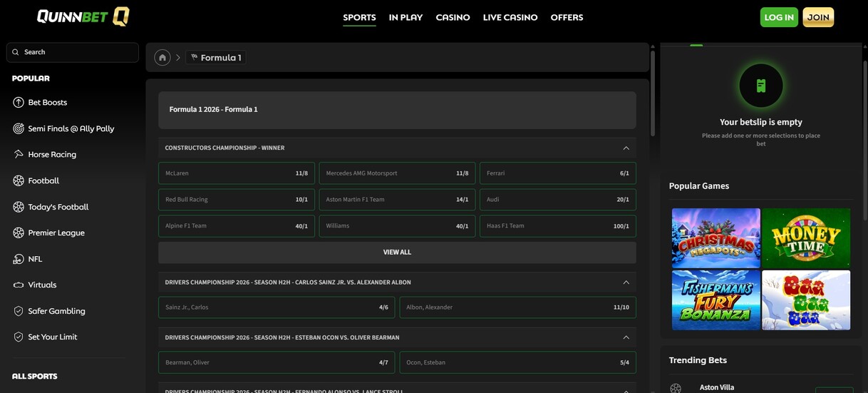Click the Horse Racing icon
The image size is (868, 393).
(19, 154)
